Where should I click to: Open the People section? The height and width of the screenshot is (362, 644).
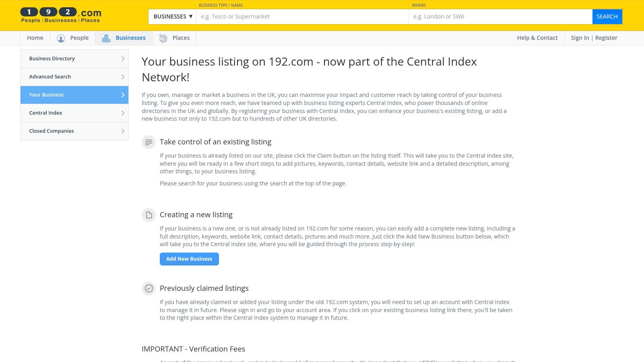79,38
